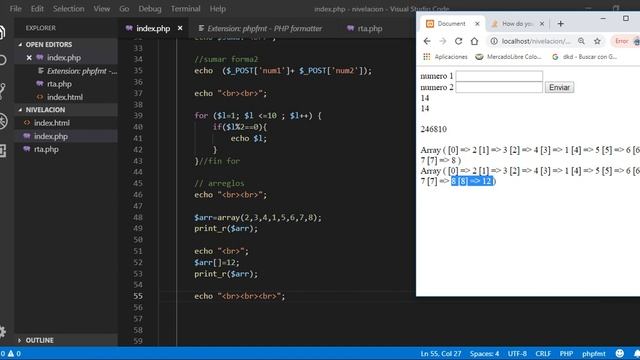The height and width of the screenshot is (360, 640).
Task: Click CRLF line ending in status bar
Action: (x=543, y=353)
